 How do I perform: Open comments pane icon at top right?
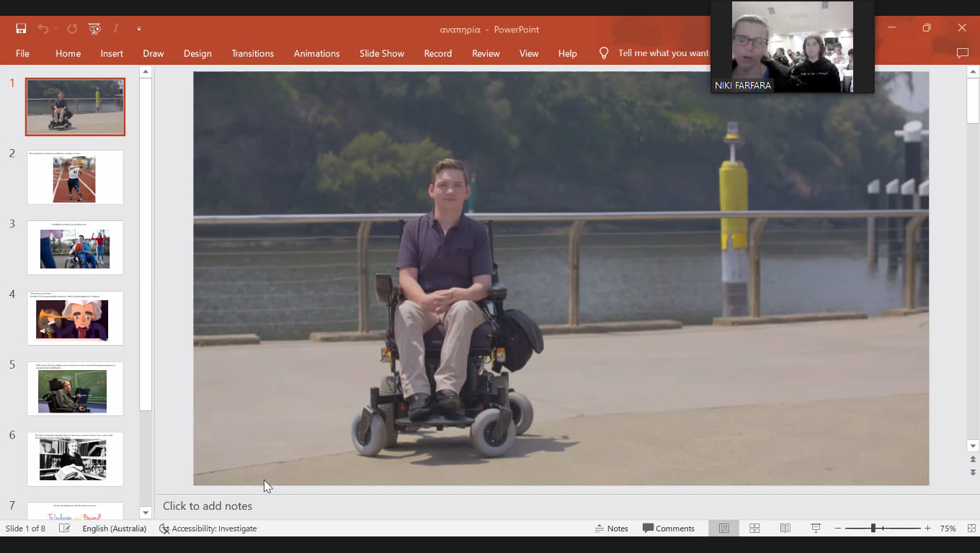coord(962,53)
